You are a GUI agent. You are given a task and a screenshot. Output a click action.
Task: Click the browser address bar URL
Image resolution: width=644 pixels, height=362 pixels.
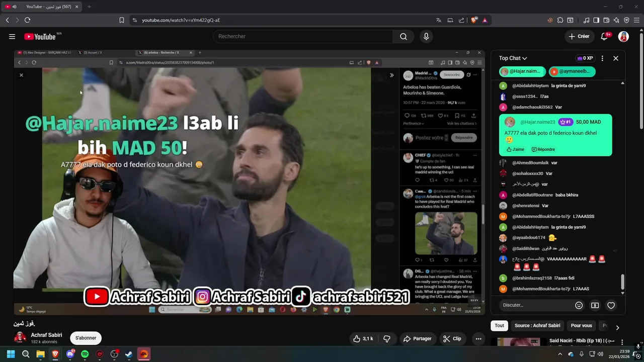pyautogui.click(x=181, y=20)
